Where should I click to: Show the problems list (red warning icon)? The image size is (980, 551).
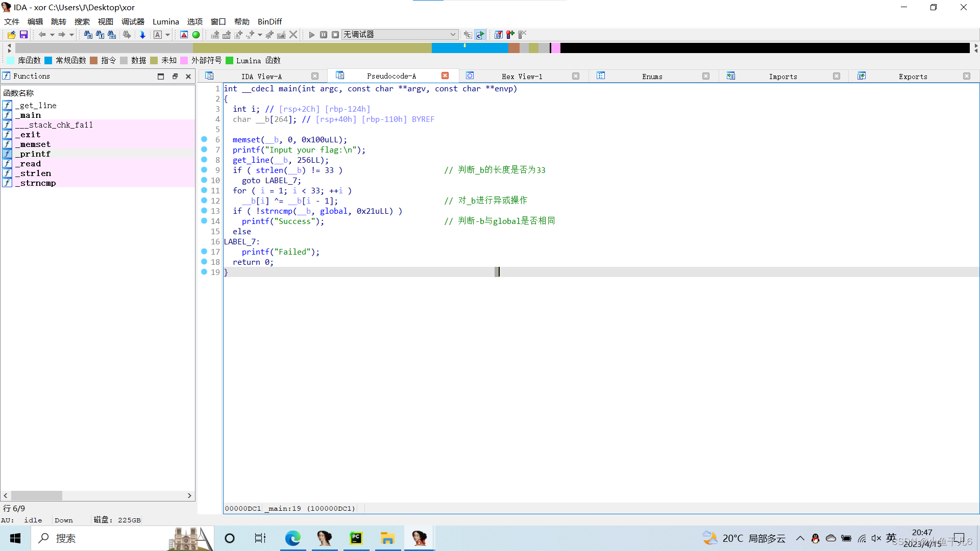pyautogui.click(x=184, y=35)
